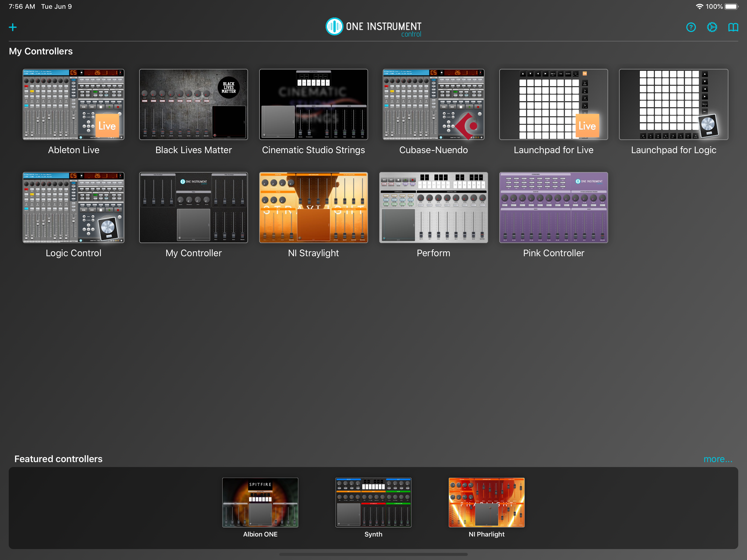This screenshot has height=560, width=747.
Task: Open the Ableton Live controller
Action: click(x=73, y=104)
